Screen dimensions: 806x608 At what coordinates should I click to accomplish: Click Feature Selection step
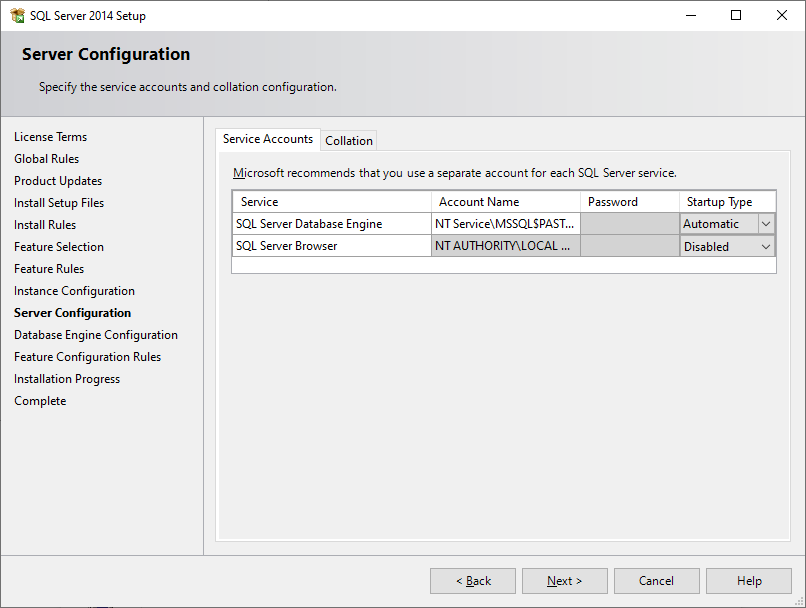(x=59, y=247)
